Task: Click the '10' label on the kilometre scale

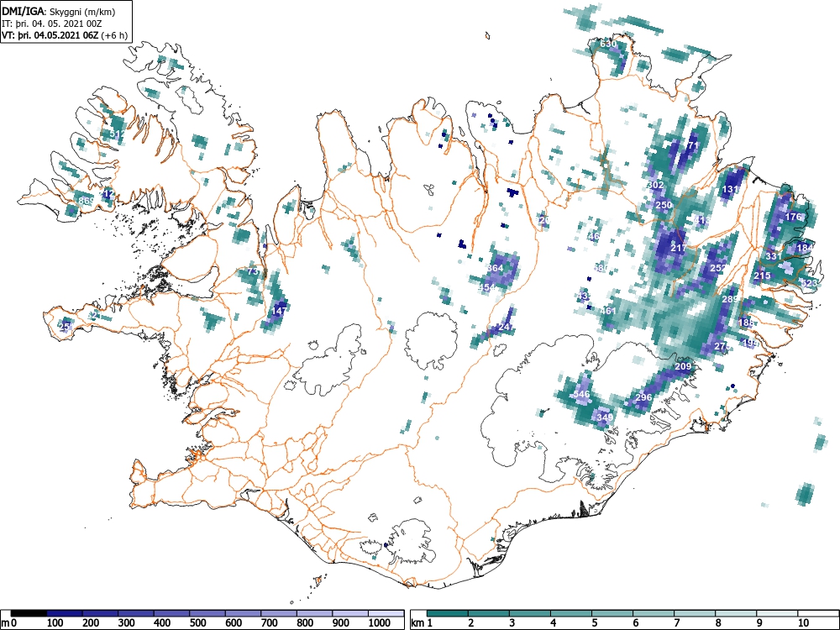Action: point(802,623)
